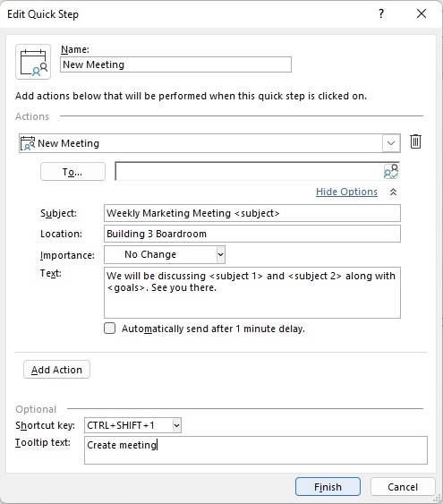Open the Shortcut key CTRL+SHIFT+1 dropdown
Screen dimensions: 443x504
click(x=132, y=425)
